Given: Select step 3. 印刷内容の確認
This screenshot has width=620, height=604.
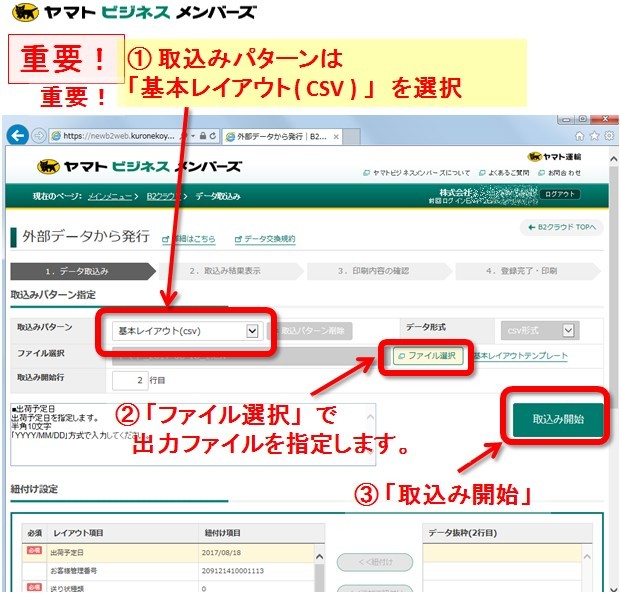Looking at the screenshot, I should (380, 271).
